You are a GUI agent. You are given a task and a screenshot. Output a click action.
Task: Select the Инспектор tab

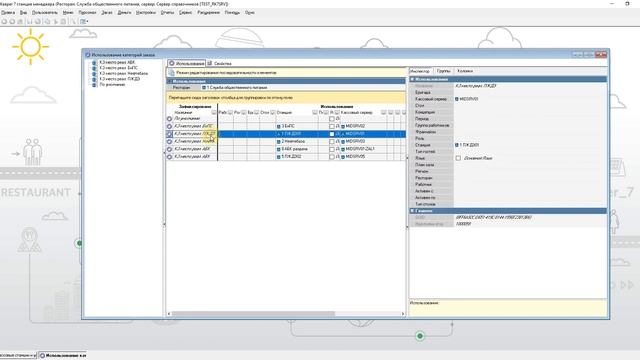pos(420,71)
